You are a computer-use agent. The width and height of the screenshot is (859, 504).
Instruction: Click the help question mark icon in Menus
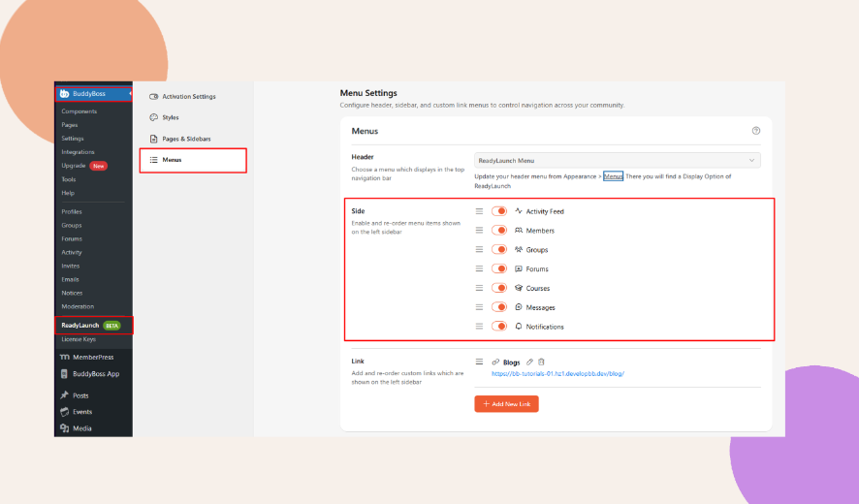coord(756,131)
